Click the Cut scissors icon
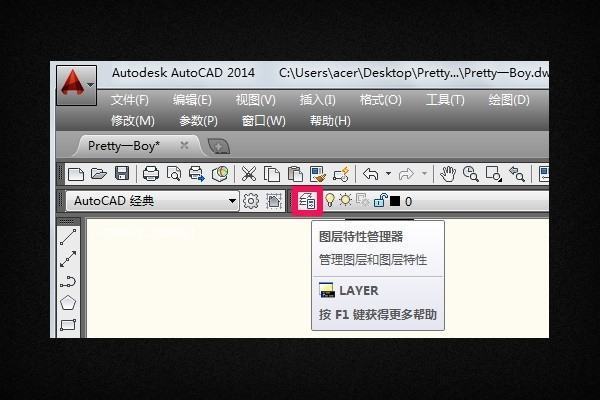 tap(249, 174)
